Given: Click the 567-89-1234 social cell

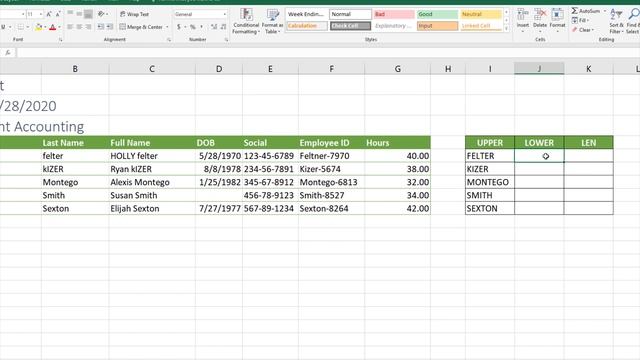Looking at the screenshot, I should tap(270, 209).
